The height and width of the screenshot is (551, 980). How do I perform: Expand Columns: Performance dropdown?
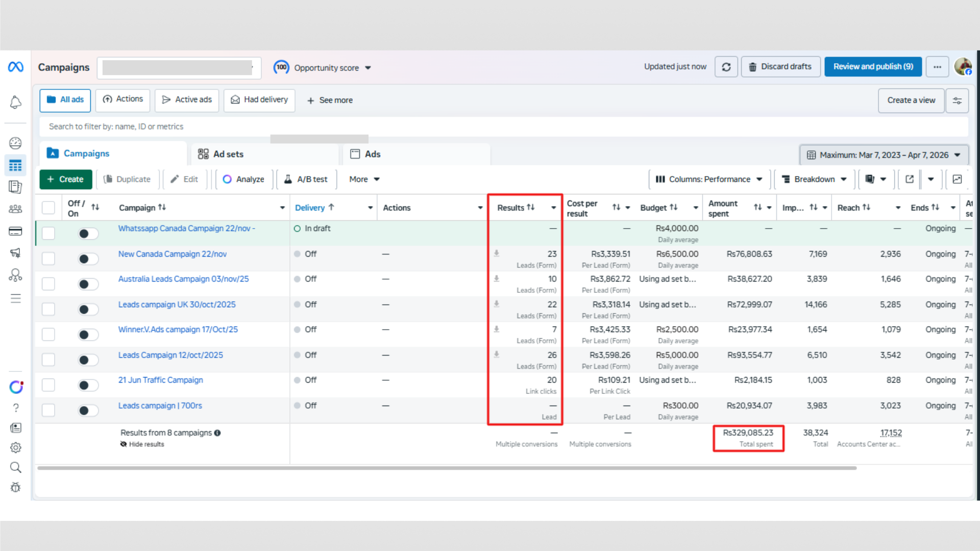[x=709, y=179]
